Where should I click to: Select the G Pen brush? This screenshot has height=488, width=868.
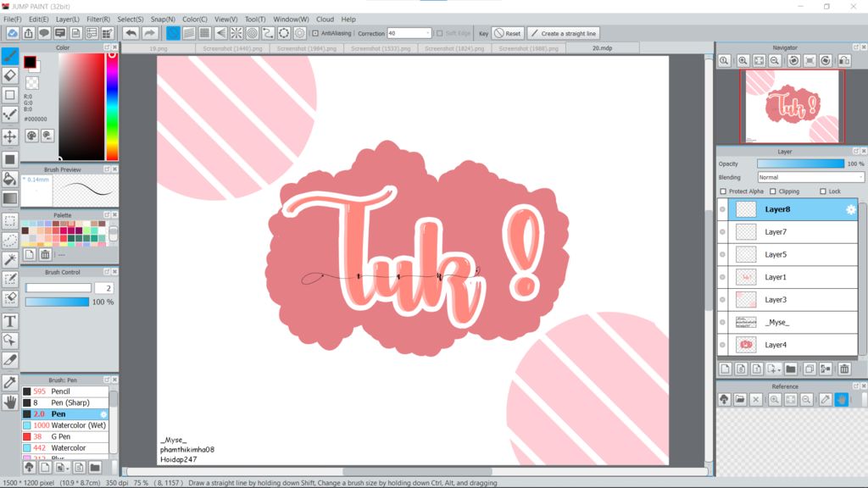[x=64, y=436]
